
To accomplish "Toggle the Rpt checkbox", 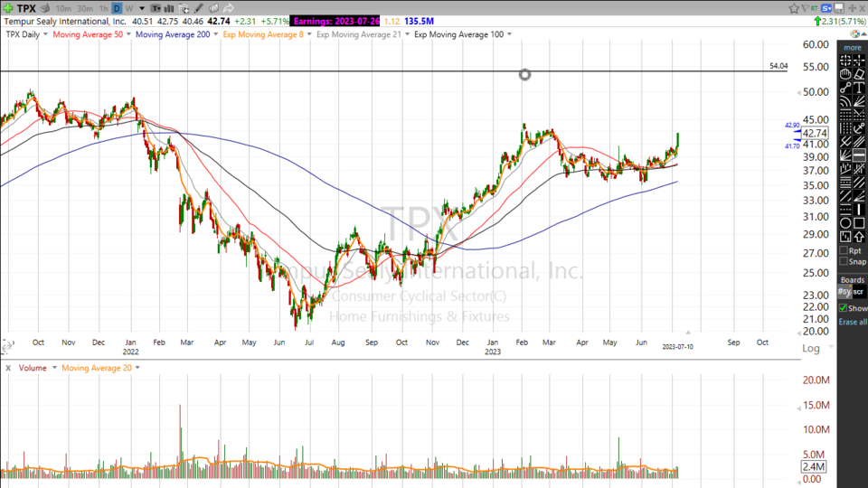I will point(844,250).
